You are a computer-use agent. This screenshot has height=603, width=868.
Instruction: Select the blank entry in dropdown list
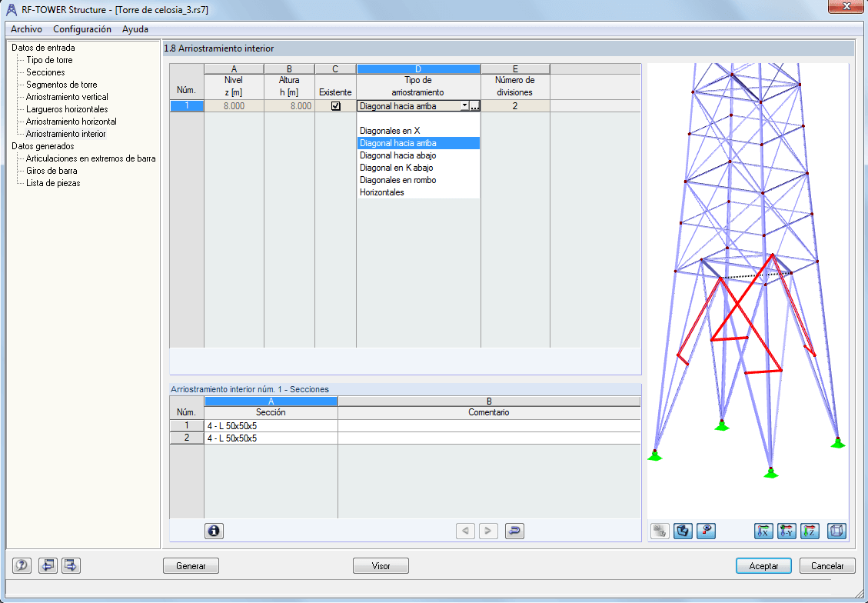click(x=418, y=118)
